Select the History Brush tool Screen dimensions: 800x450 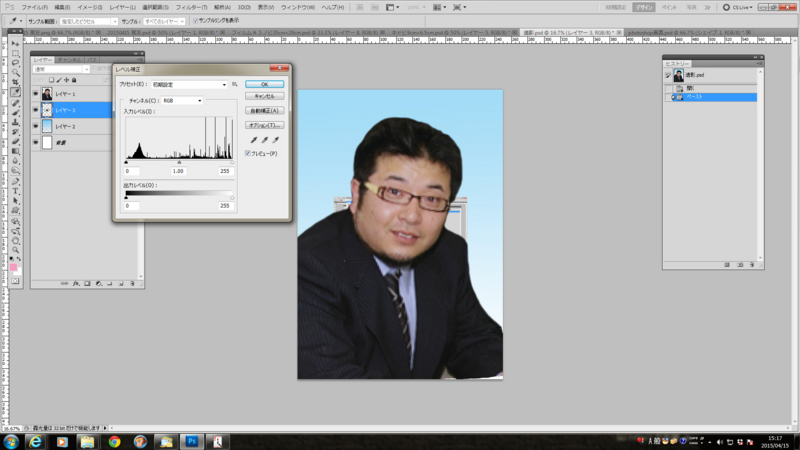[15, 132]
